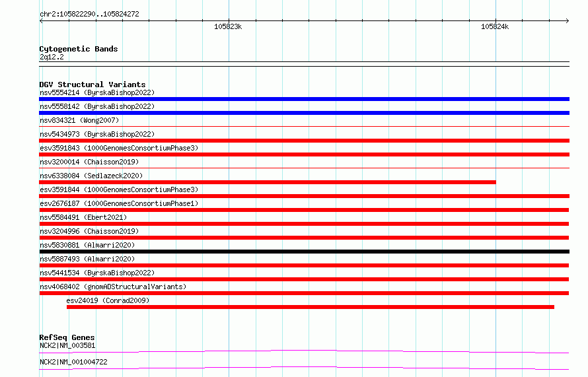Viewport: 588px width, 377px height.
Task: Open esv3591844 (1000GenomesConsortiumPhase3) label
Action: point(119,189)
